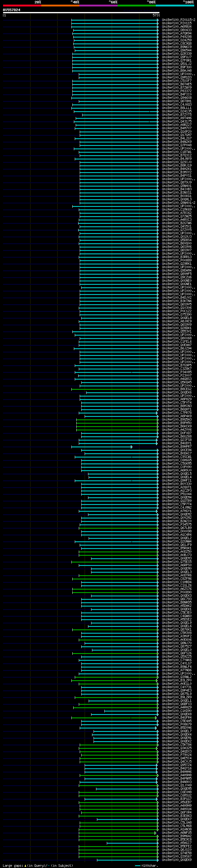This screenshot has height=868, width=197.
Task: Select the UniRef100_Q0QEK6 label
Action: pyautogui.click(x=177, y=393)
